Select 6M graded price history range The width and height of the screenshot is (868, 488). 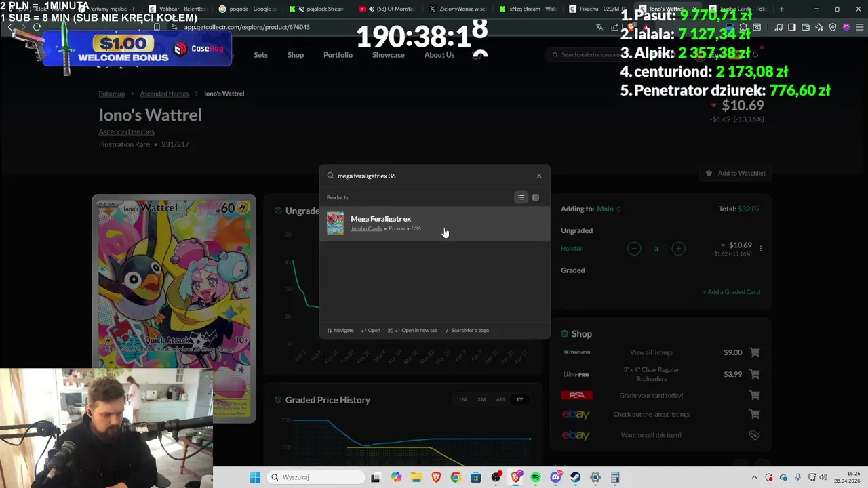[x=500, y=400]
